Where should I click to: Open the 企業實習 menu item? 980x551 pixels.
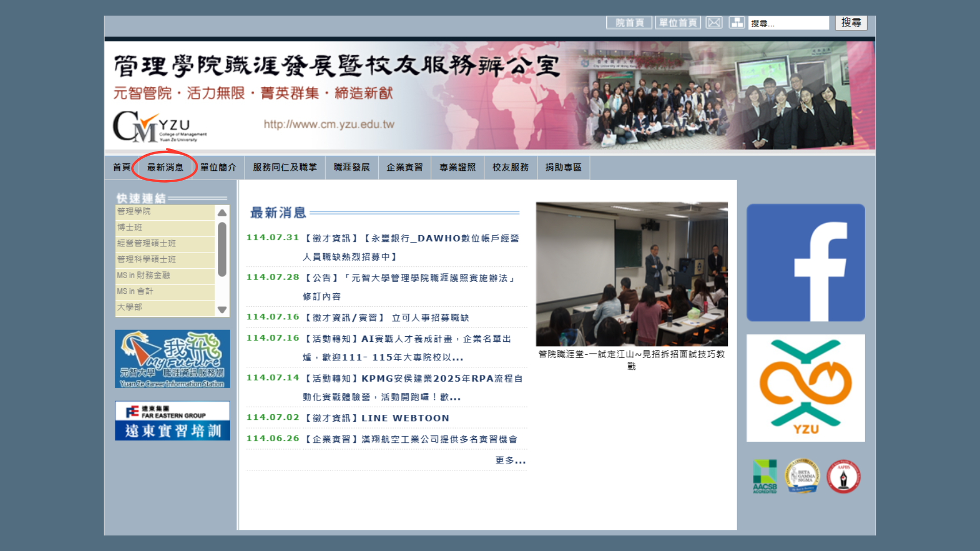[x=404, y=167]
